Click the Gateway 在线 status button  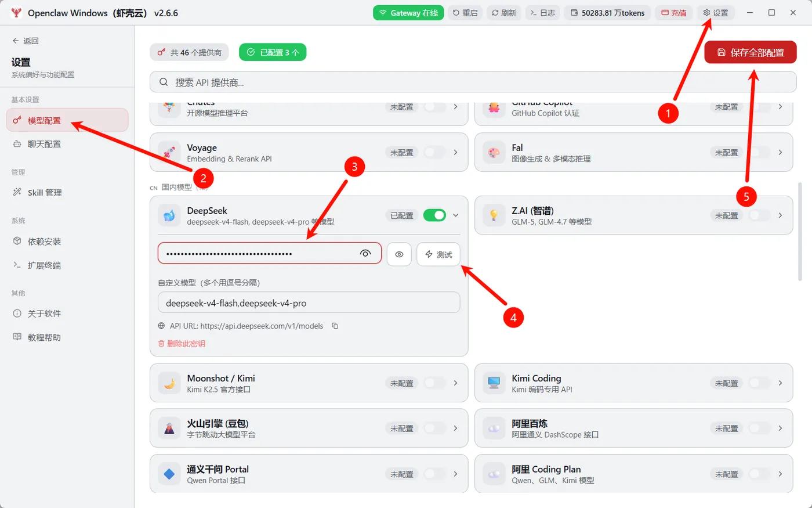click(x=408, y=13)
